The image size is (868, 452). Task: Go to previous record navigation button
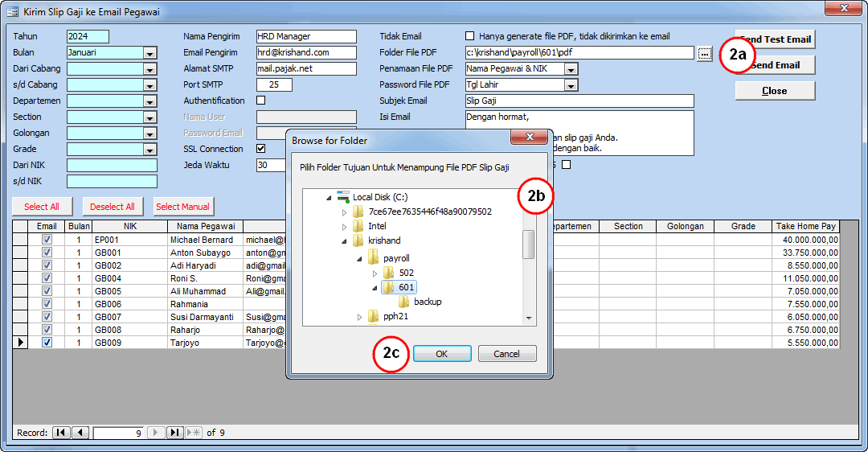(x=80, y=433)
